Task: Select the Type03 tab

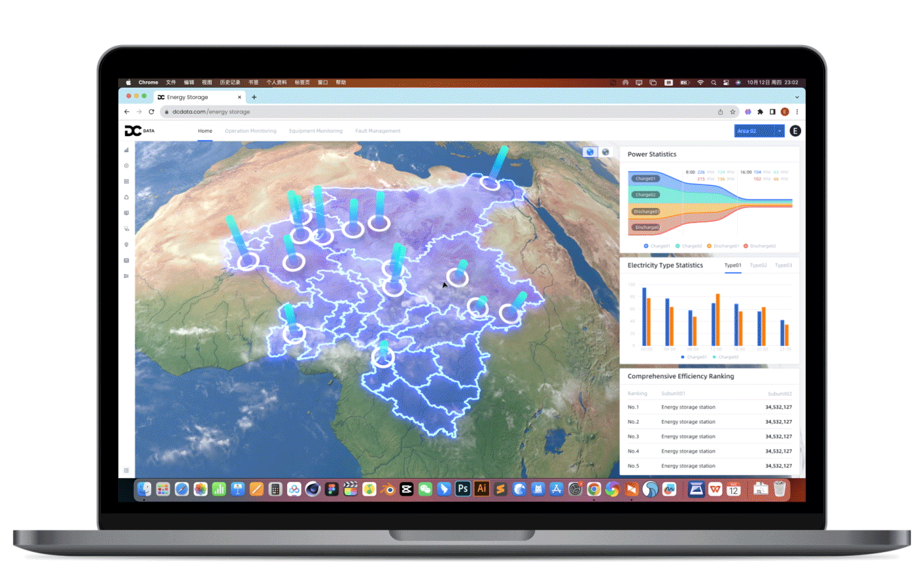Action: coord(783,265)
